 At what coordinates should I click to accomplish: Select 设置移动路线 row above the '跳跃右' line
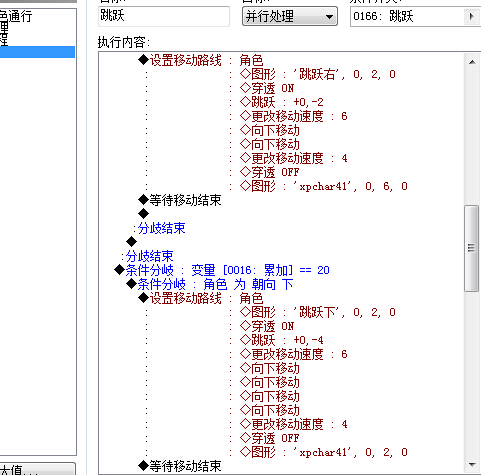point(201,60)
